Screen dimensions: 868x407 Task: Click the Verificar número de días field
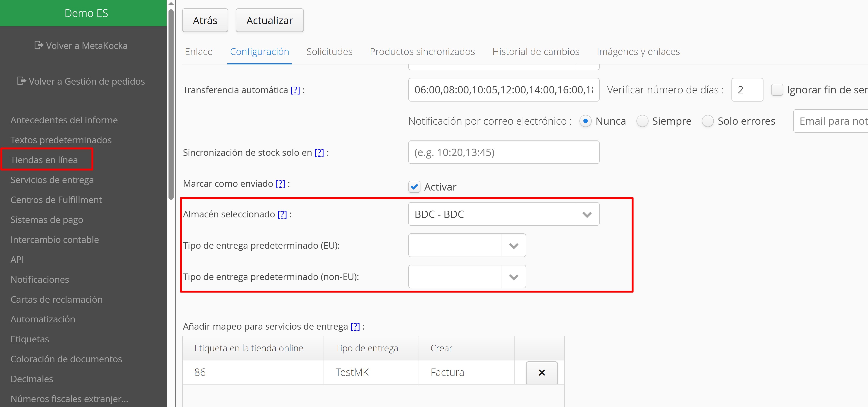(747, 90)
